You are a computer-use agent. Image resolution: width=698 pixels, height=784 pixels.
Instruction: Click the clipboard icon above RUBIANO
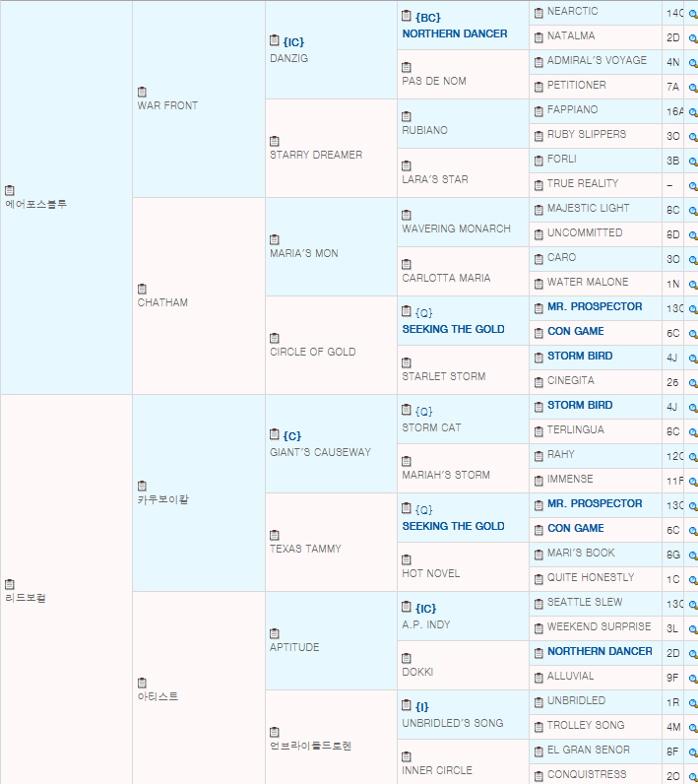[x=407, y=116]
